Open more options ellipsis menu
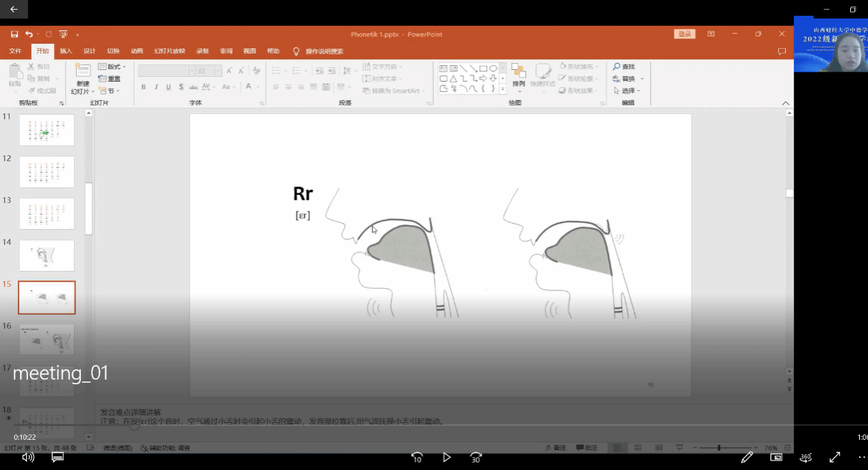868x470 pixels. [861, 457]
